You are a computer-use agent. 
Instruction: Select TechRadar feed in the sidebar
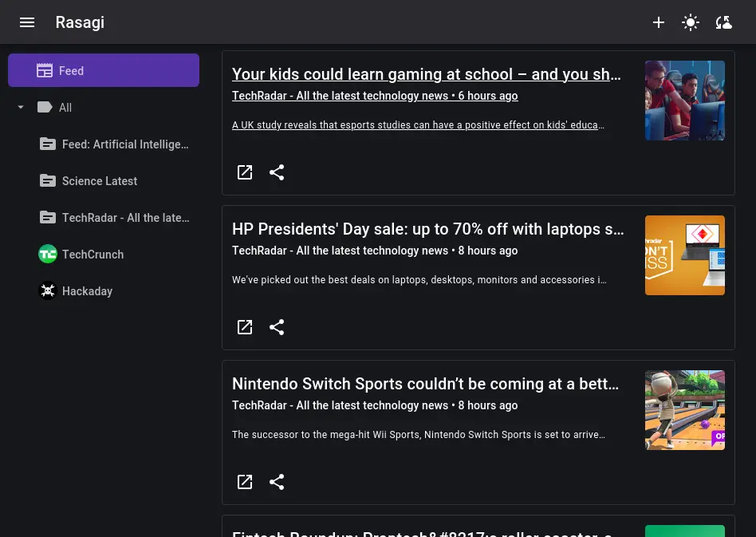pos(124,218)
